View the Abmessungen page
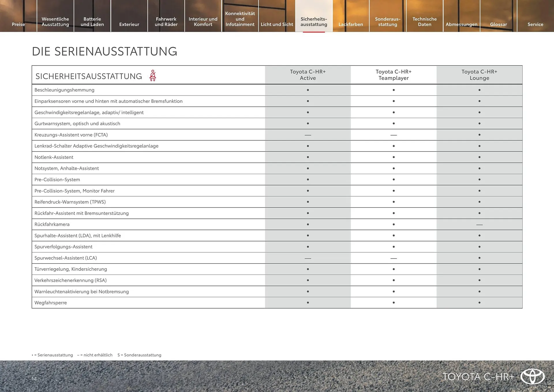The width and height of the screenshot is (554, 392). tap(461, 24)
